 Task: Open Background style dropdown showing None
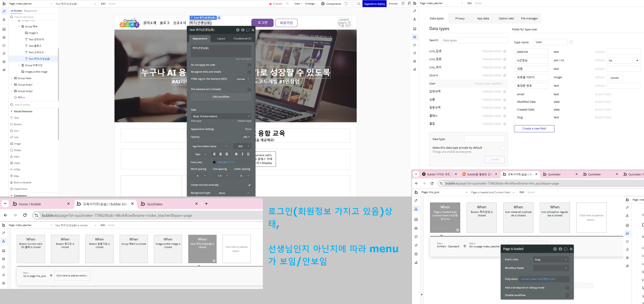point(234,193)
